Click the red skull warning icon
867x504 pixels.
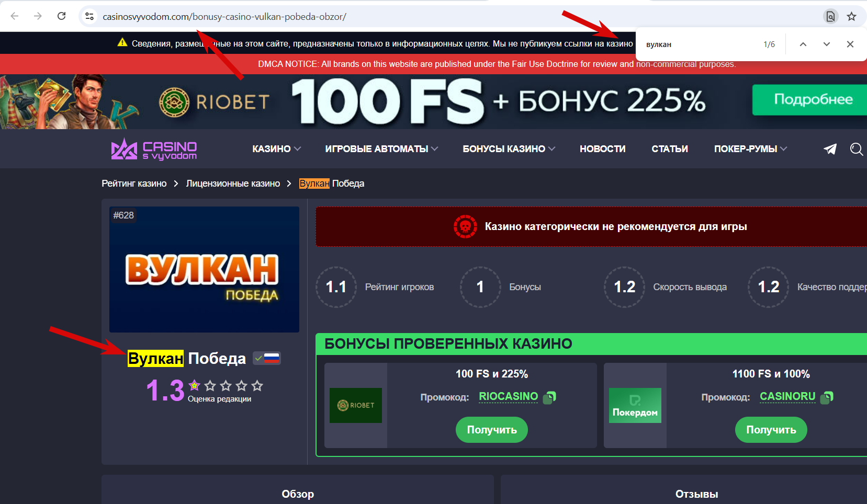coord(465,226)
